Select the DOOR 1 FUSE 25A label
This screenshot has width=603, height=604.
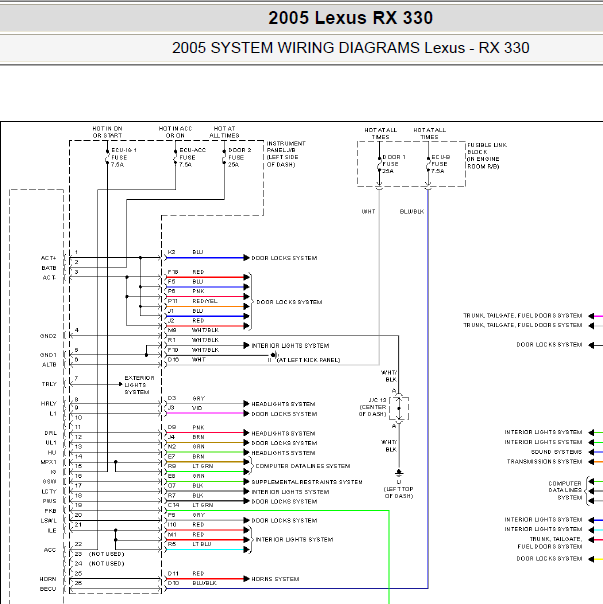(393, 164)
